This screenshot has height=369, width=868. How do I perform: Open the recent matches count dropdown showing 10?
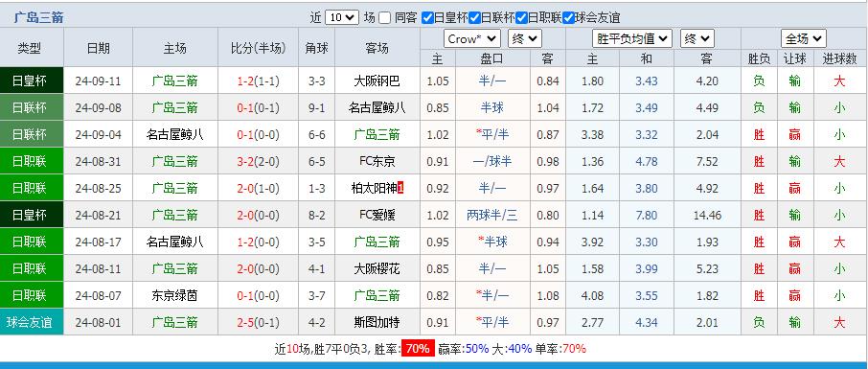coord(342,17)
